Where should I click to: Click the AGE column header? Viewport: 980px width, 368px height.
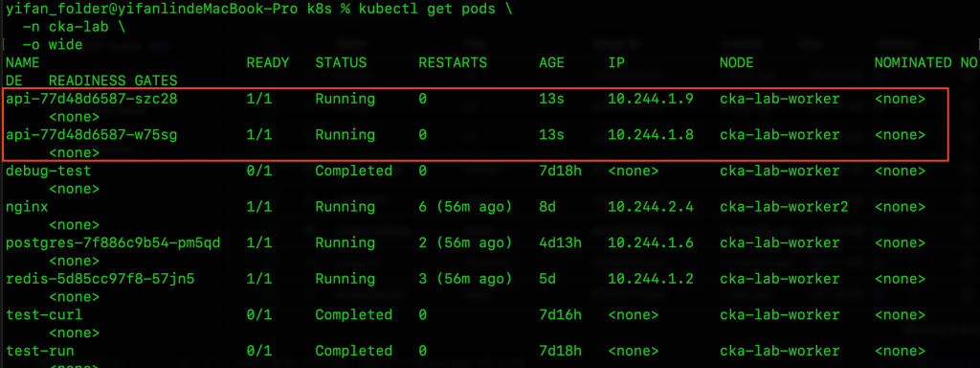551,62
